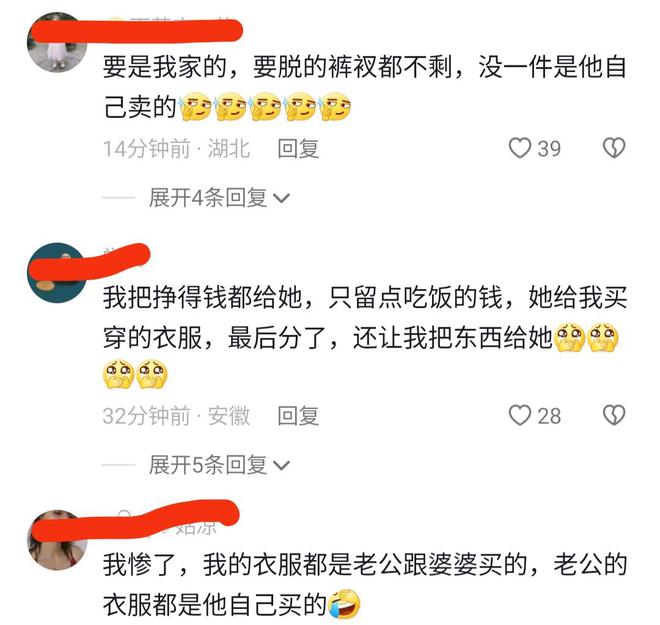
Task: Select comment text starting 要是我家的
Action: [x=365, y=87]
